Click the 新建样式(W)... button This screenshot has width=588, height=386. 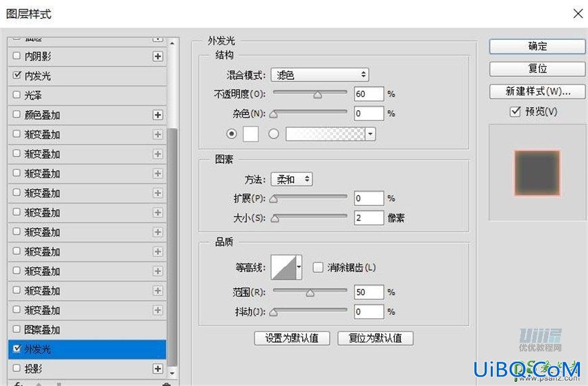[537, 91]
